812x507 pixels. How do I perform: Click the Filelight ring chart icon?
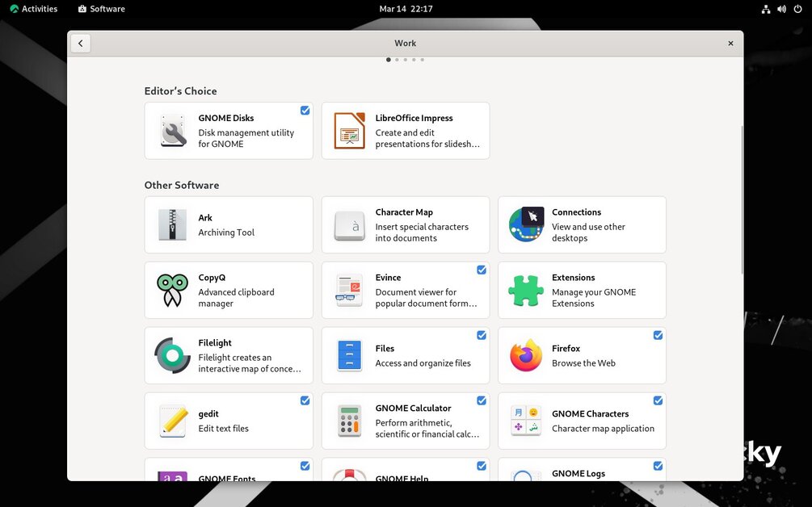172,355
